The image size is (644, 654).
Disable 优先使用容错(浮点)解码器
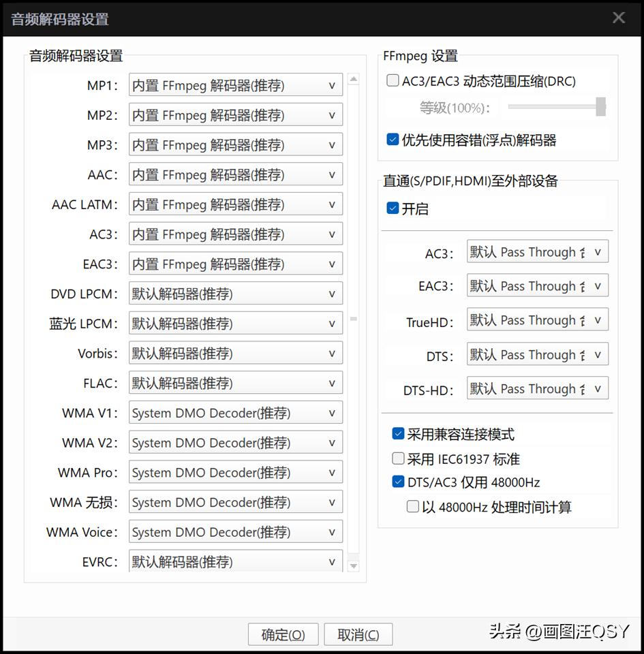pos(393,139)
